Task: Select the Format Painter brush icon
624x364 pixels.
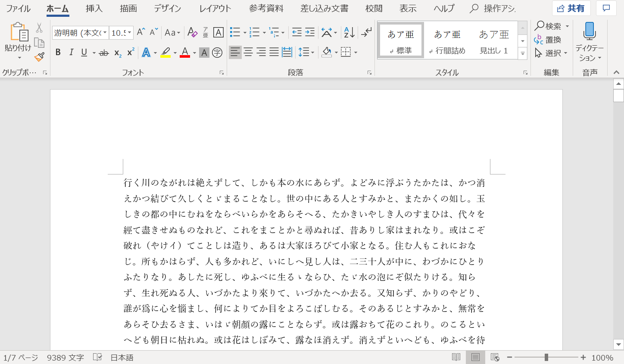Action: click(x=39, y=56)
